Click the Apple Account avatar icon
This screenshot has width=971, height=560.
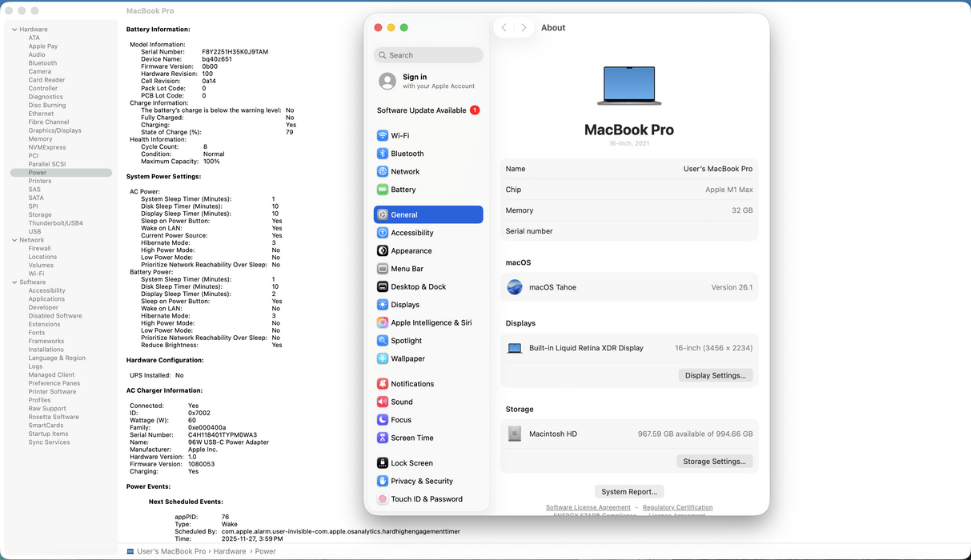(x=387, y=81)
